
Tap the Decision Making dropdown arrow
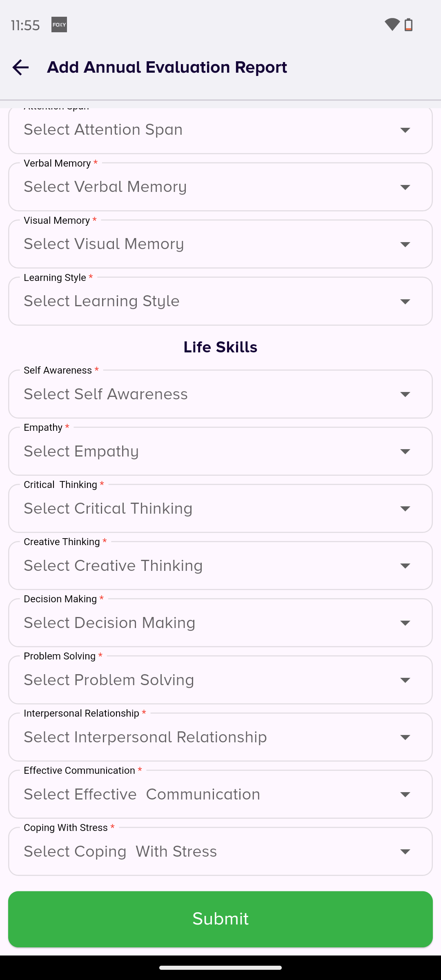(x=405, y=623)
